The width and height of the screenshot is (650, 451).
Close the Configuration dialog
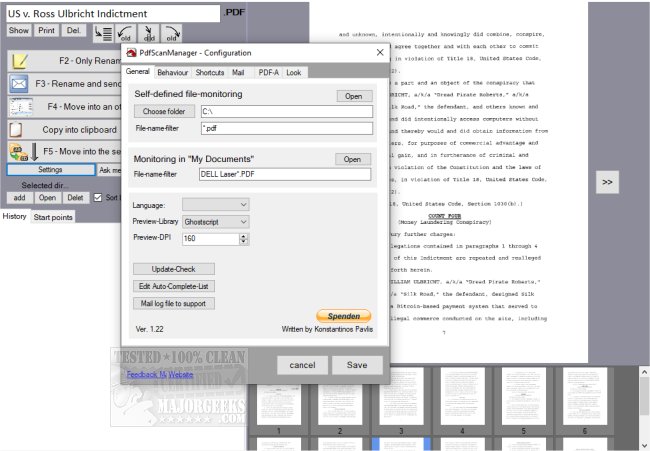(380, 52)
